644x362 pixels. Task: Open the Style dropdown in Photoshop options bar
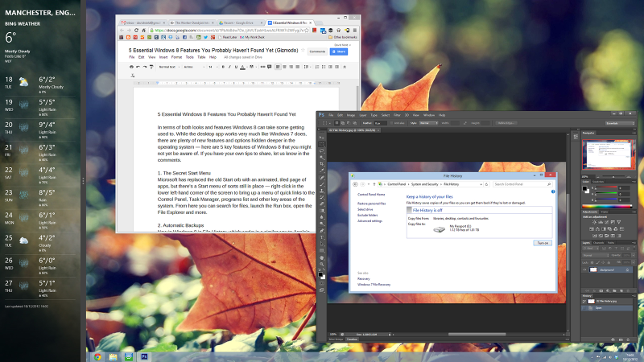(x=428, y=123)
